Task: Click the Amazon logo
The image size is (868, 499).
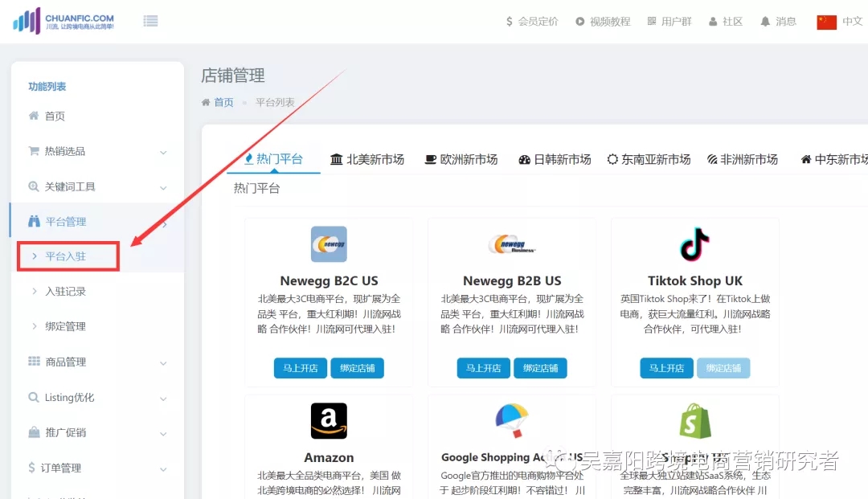Action: pos(329,420)
